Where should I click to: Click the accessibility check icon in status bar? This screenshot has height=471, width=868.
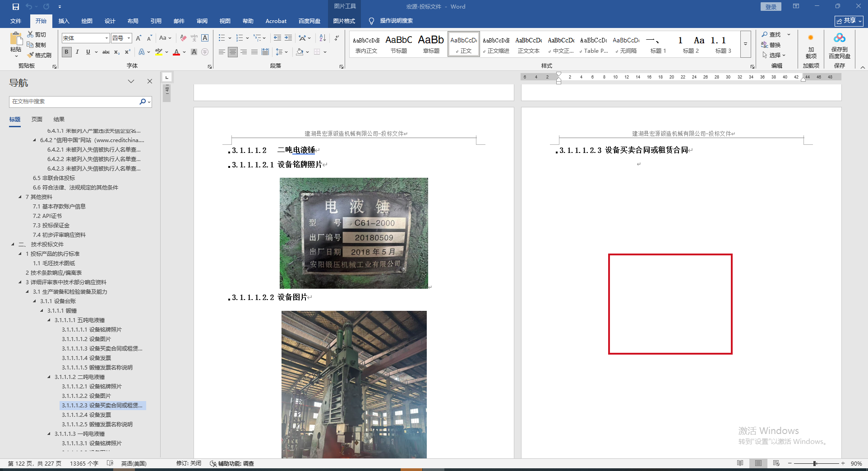(213, 463)
